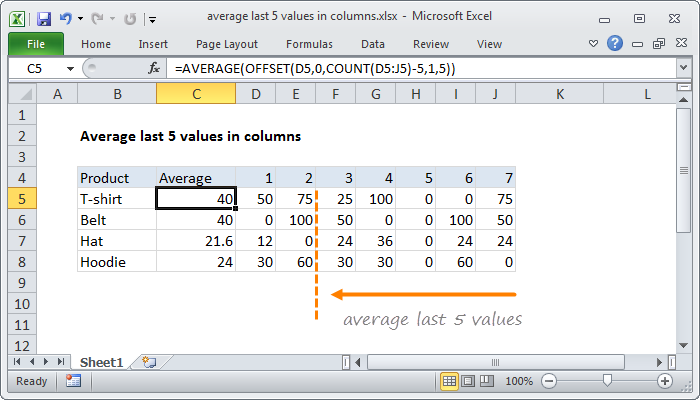Click into the formula bar text

pos(420,68)
